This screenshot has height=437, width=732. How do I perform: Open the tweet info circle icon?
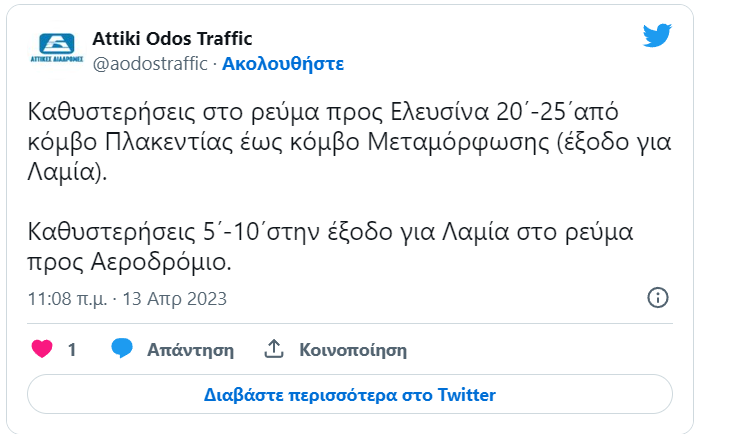pyautogui.click(x=658, y=298)
